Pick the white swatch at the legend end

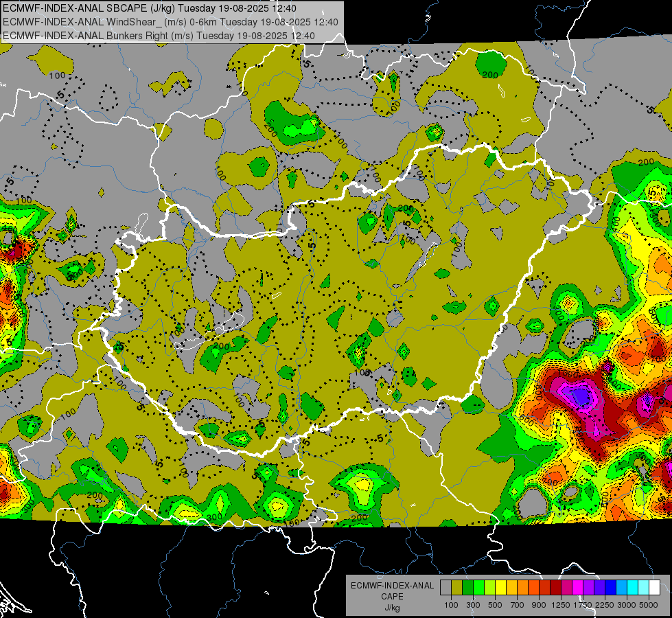point(656,588)
